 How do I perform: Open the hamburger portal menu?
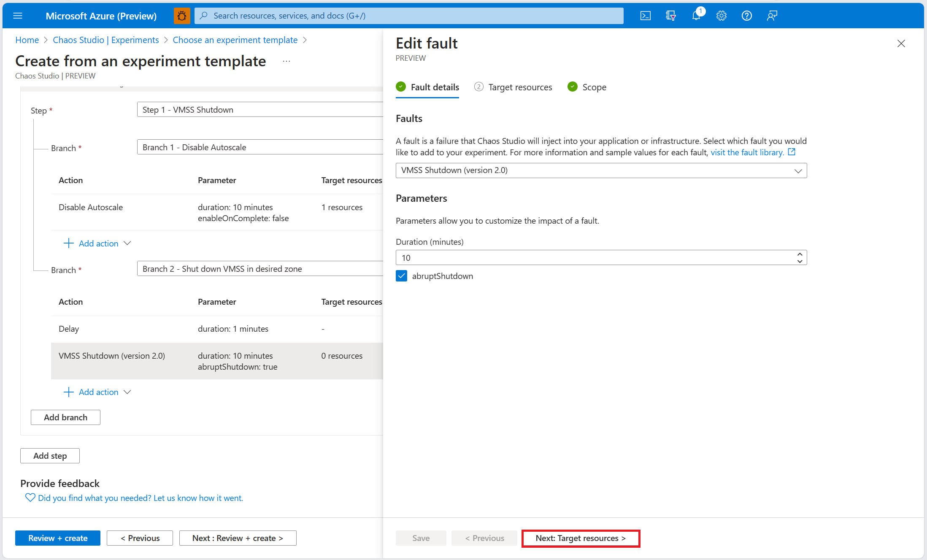[x=18, y=16]
